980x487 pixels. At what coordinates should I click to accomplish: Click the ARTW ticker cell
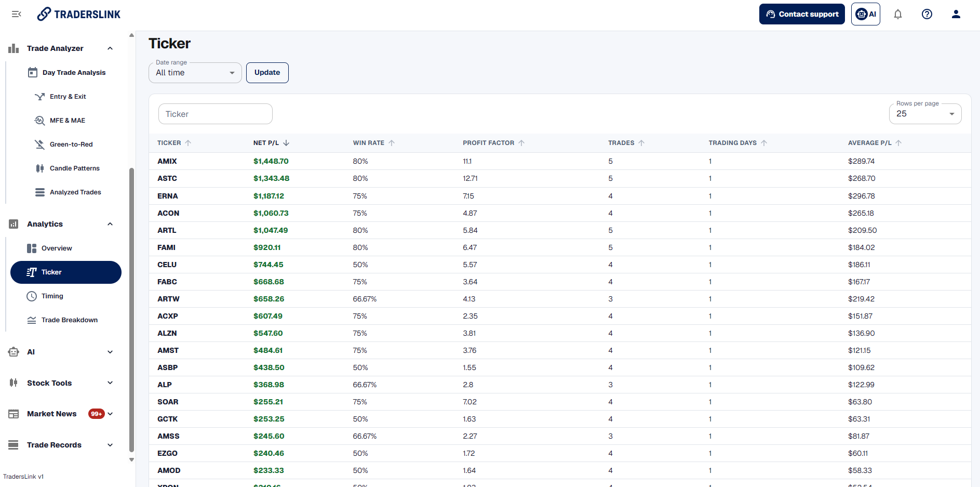click(168, 299)
